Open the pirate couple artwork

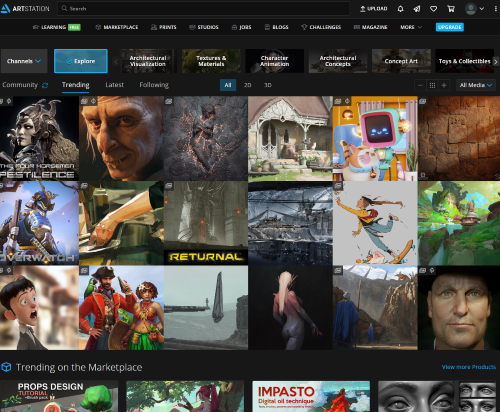click(121, 308)
